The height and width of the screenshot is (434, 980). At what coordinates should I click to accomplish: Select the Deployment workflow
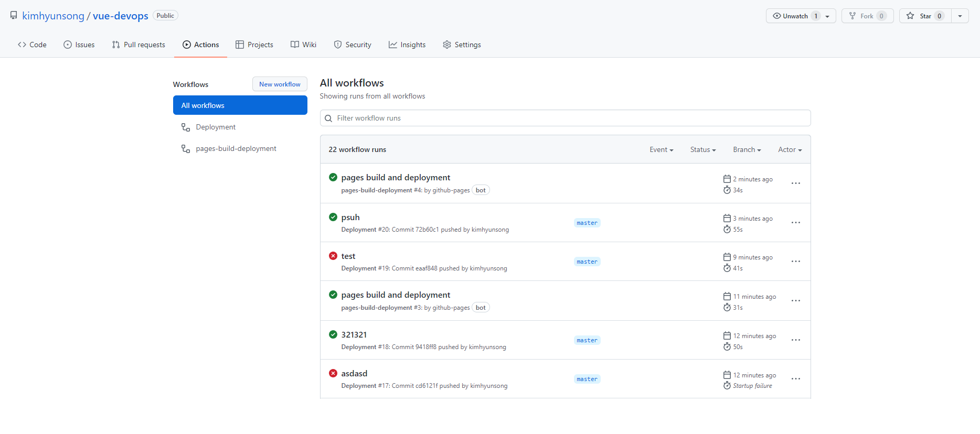(240, 127)
